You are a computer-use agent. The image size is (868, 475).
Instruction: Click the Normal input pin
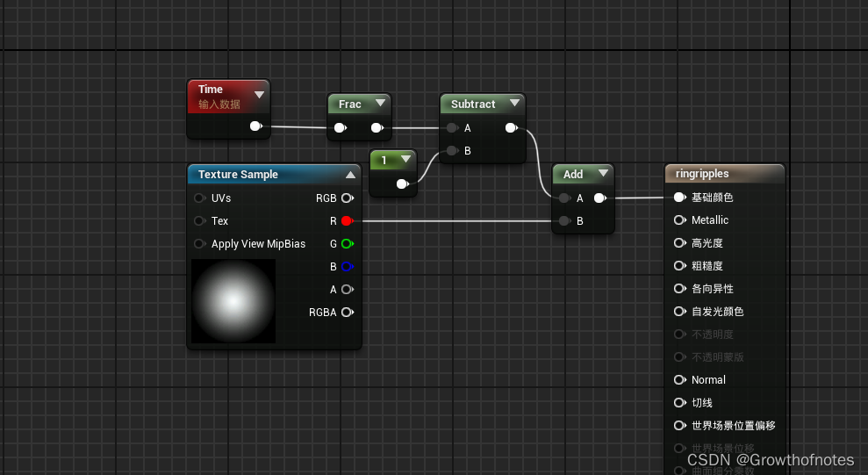(680, 380)
